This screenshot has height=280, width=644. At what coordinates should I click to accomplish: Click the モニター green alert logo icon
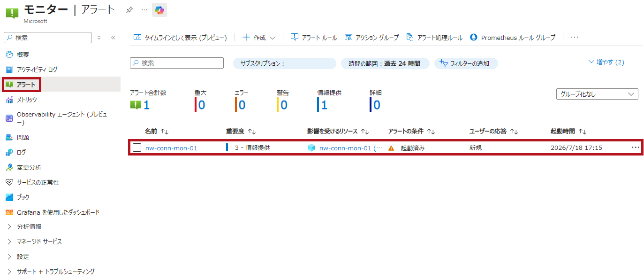[x=12, y=12]
